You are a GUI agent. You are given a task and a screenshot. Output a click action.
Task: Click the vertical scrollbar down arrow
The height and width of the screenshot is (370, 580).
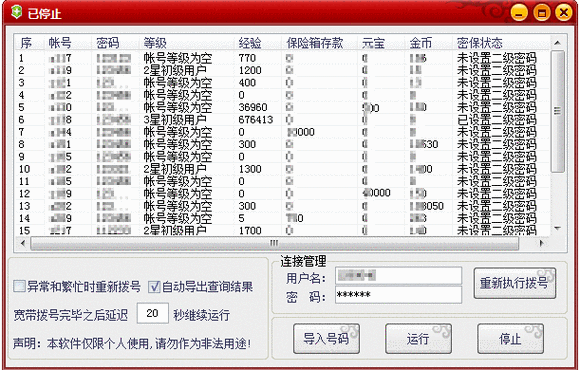[x=557, y=228]
